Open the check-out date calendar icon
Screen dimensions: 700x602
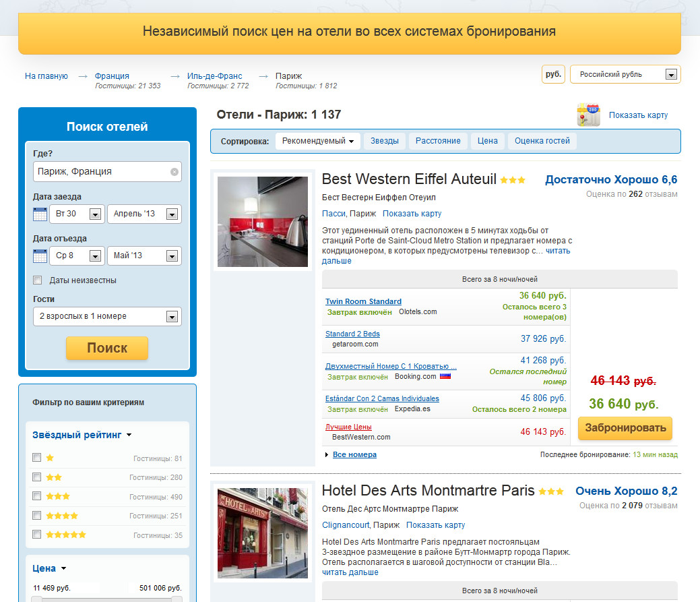pos(40,256)
